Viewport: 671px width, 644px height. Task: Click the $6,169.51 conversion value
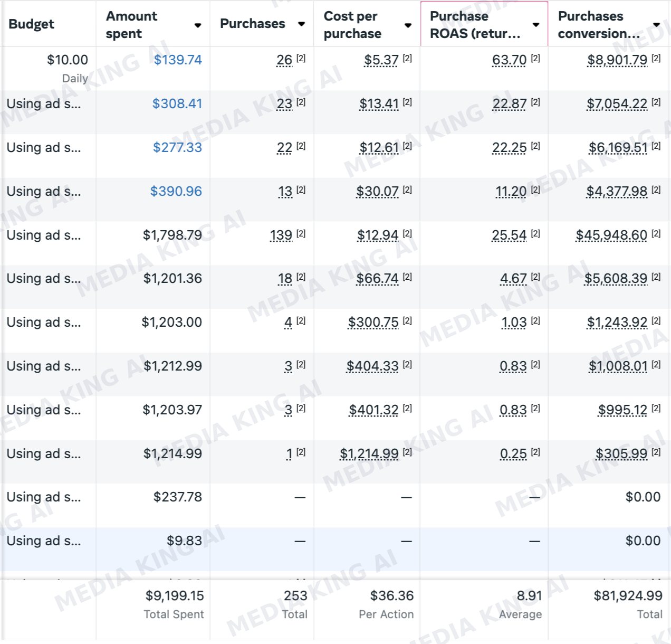[618, 148]
